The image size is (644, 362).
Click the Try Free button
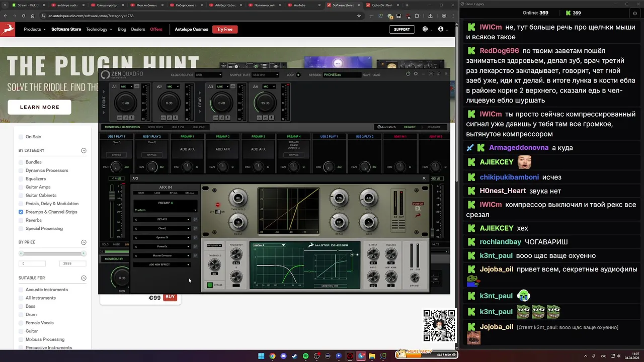coord(225,29)
